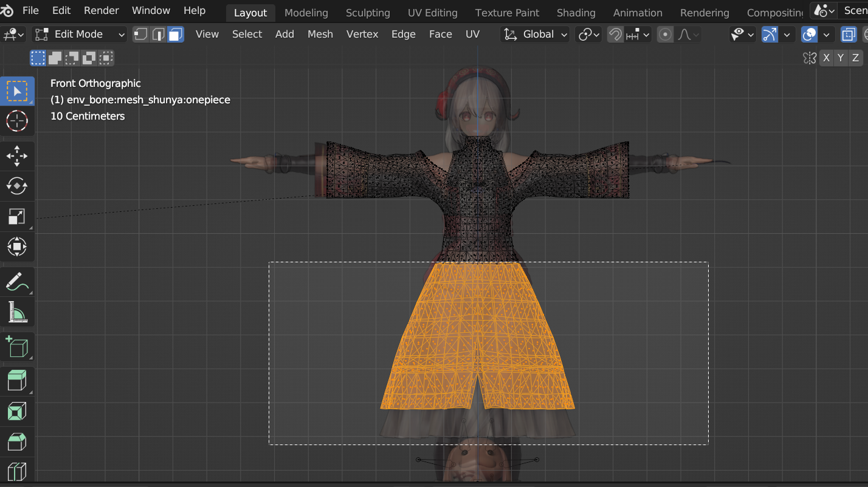Screen dimensions: 868x487
Task: Toggle proportional editing
Action: (666, 35)
